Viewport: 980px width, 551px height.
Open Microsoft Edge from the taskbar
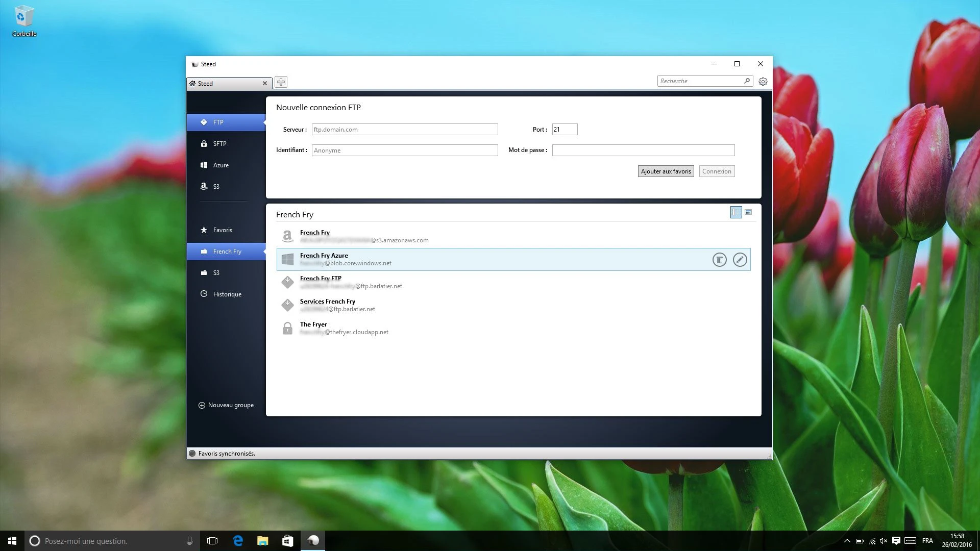(238, 541)
